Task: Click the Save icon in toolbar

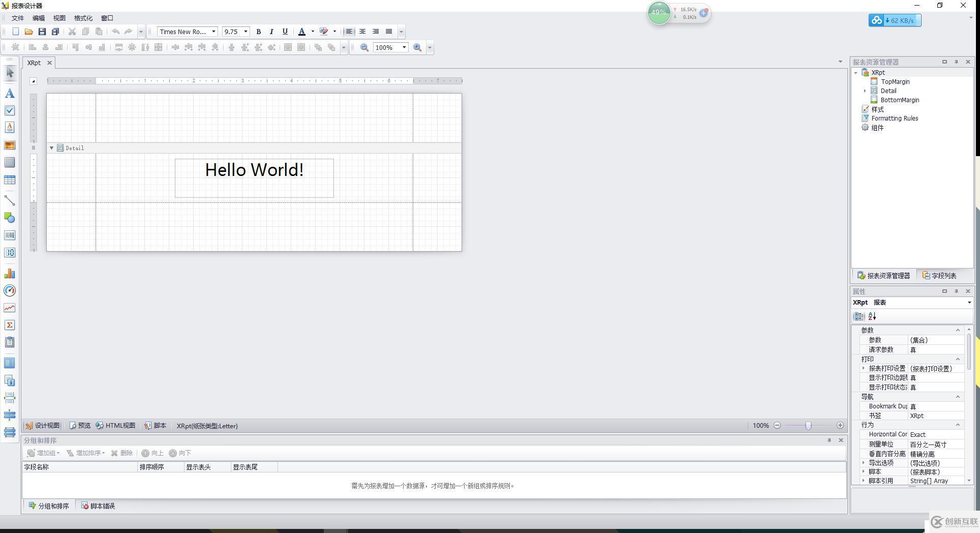Action: (42, 32)
